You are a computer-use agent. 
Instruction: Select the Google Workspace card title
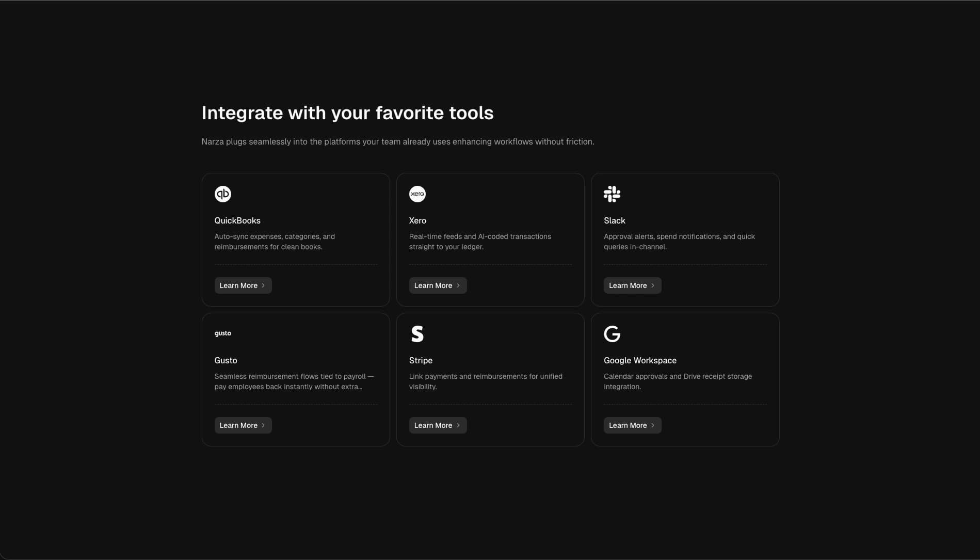(x=640, y=360)
